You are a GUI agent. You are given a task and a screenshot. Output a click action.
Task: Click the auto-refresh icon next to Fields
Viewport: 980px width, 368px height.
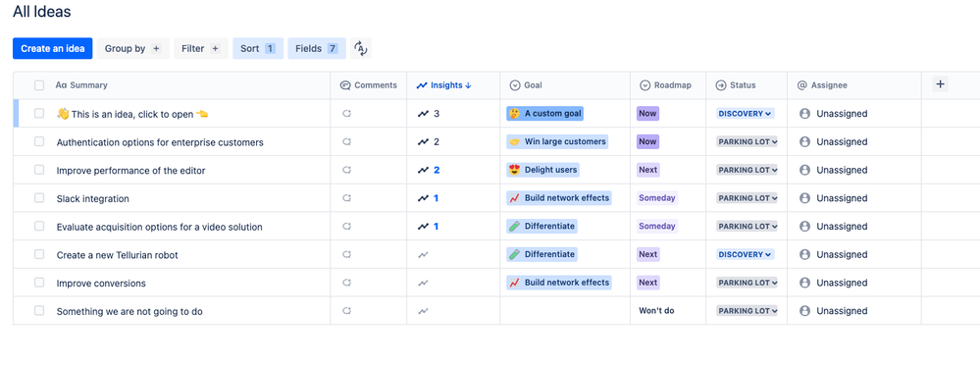click(x=361, y=49)
